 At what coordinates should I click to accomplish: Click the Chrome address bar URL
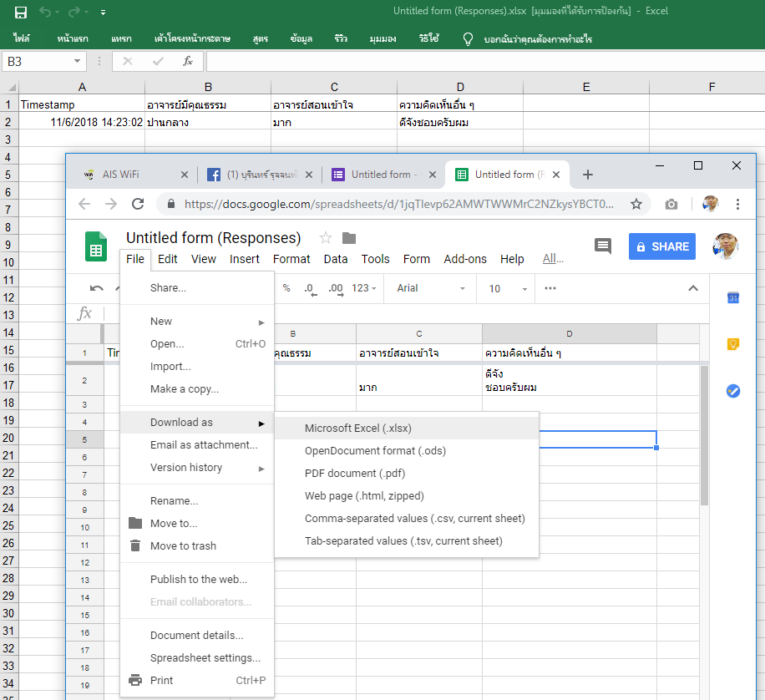tap(398, 204)
